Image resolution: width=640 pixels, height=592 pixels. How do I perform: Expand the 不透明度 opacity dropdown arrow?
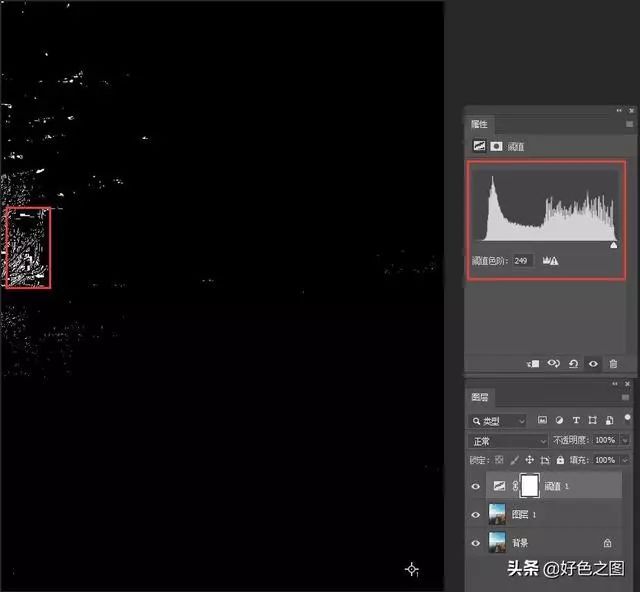(626, 441)
